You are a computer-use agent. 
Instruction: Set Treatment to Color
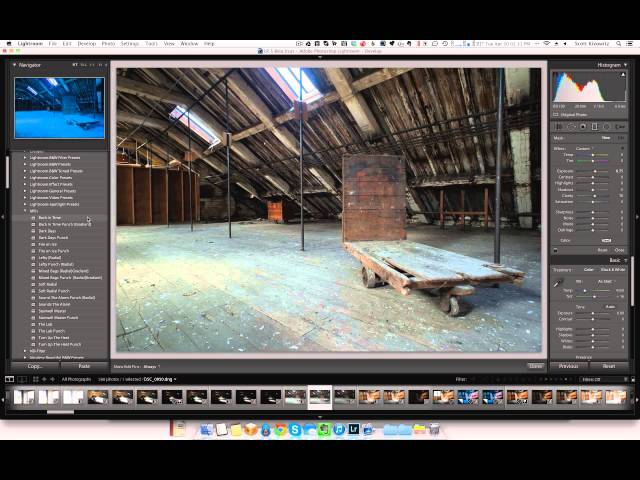pos(589,270)
